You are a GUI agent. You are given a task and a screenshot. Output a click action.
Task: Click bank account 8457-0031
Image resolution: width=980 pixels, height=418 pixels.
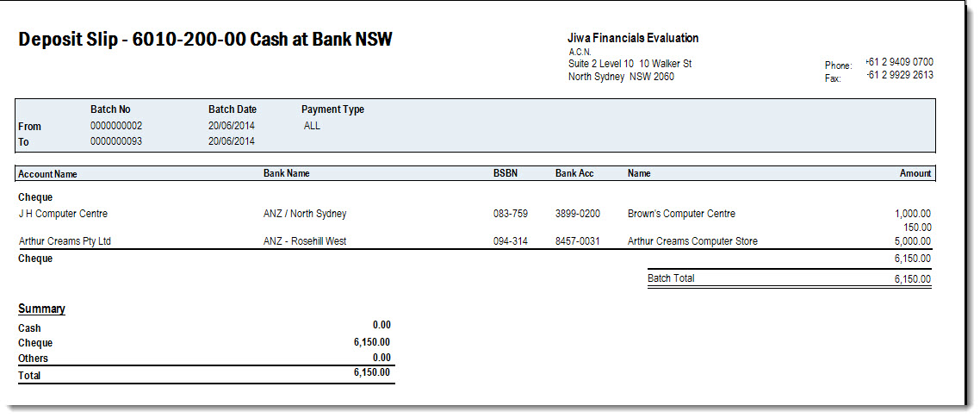(x=578, y=241)
